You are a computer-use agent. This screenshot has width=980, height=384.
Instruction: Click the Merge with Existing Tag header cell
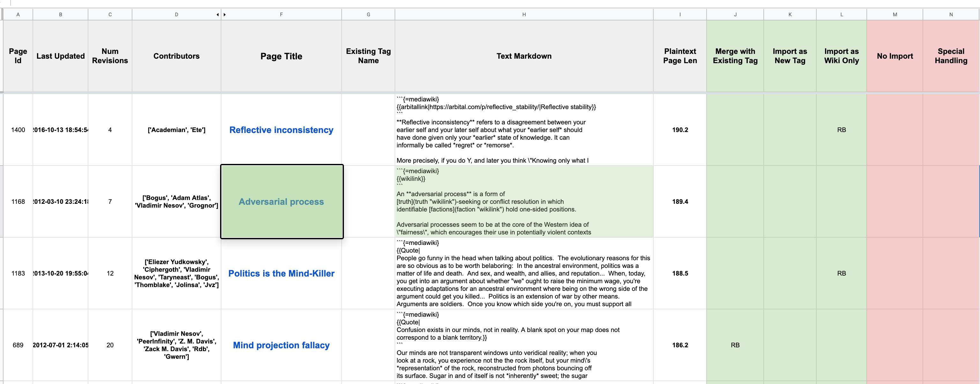(x=735, y=56)
